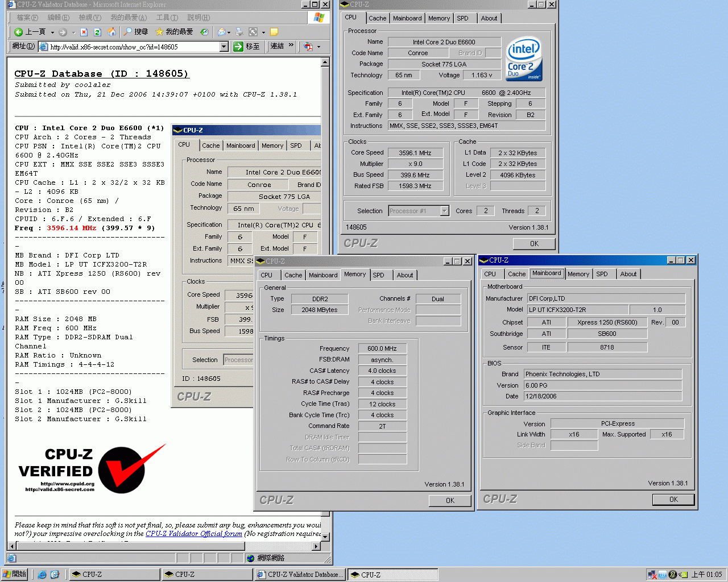
Task: Click the full-screen size icon in IE toolbar
Action: tap(254, 32)
